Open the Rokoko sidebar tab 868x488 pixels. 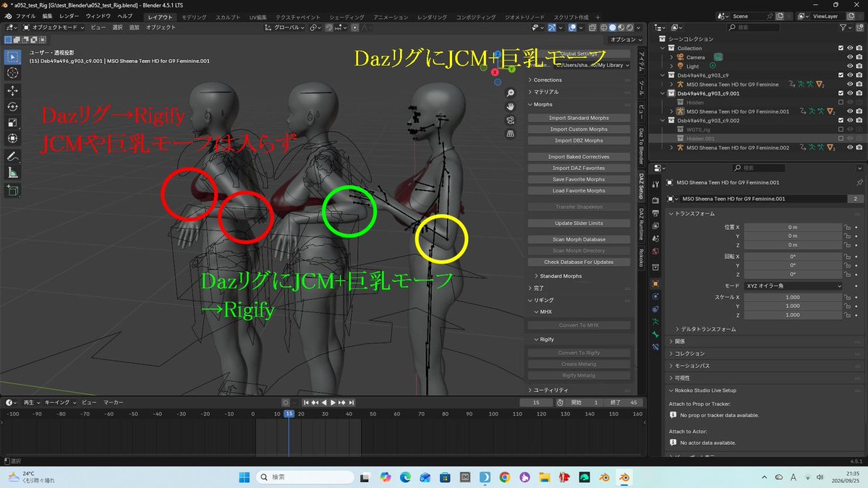click(x=641, y=257)
